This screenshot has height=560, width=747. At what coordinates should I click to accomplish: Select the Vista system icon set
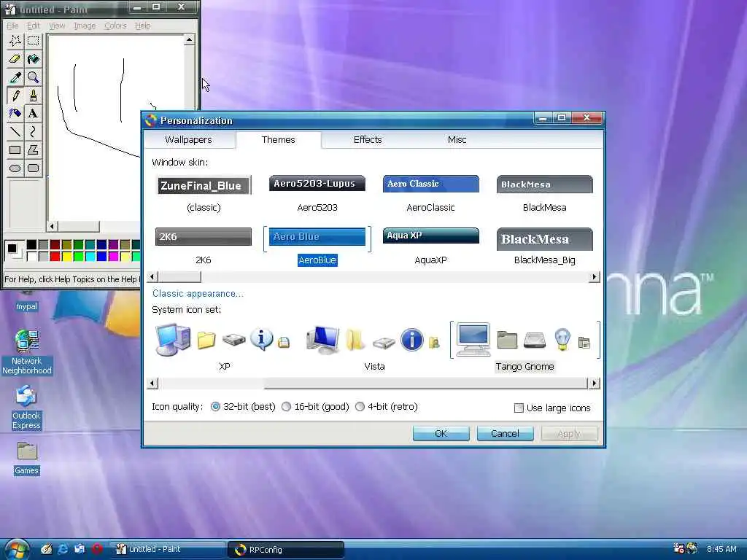(374, 346)
